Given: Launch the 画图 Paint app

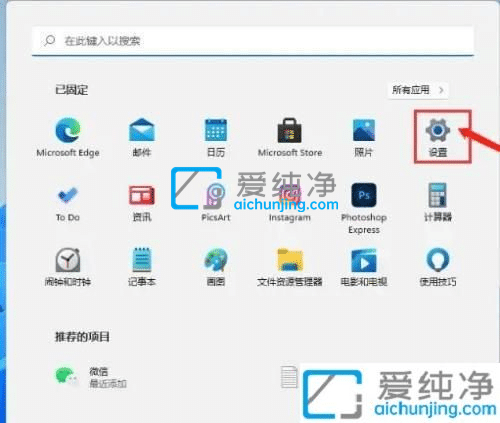Looking at the screenshot, I should pyautogui.click(x=216, y=267).
